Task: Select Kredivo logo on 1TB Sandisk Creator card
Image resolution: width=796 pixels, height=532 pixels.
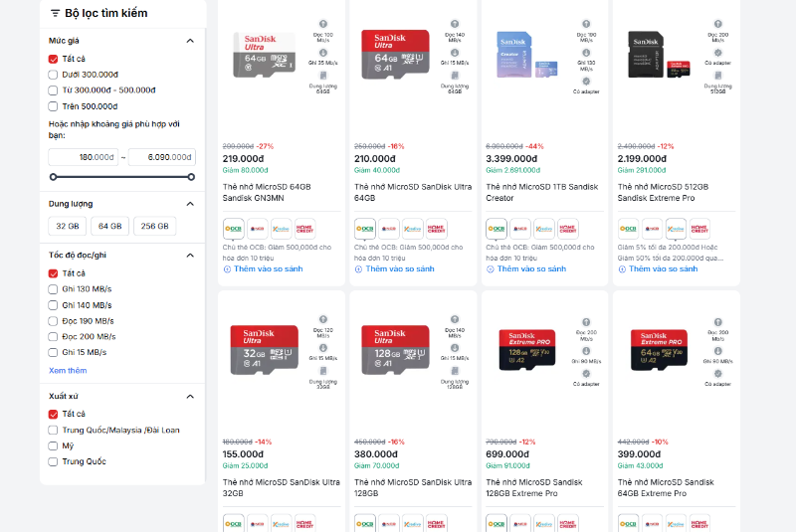Action: point(543,229)
